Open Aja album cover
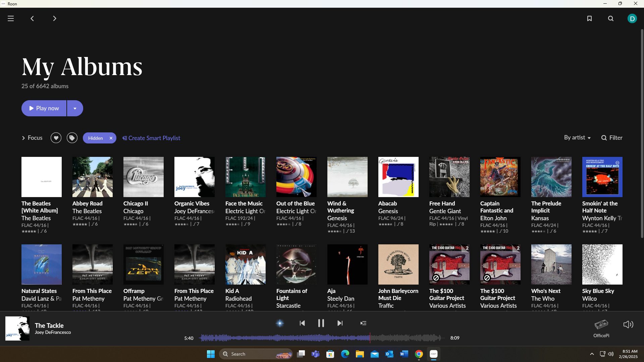This screenshot has height=362, width=644. click(x=347, y=264)
